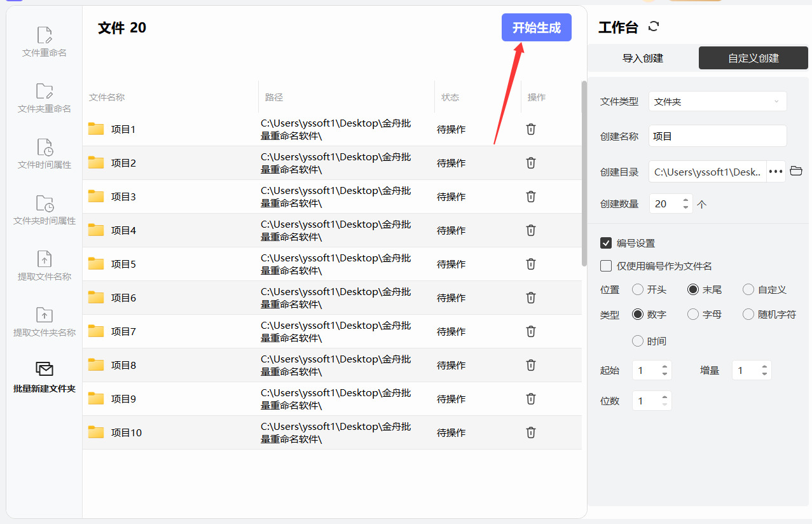This screenshot has height=524, width=812.
Task: Uncheck the 编号设置 checkbox
Action: point(606,243)
